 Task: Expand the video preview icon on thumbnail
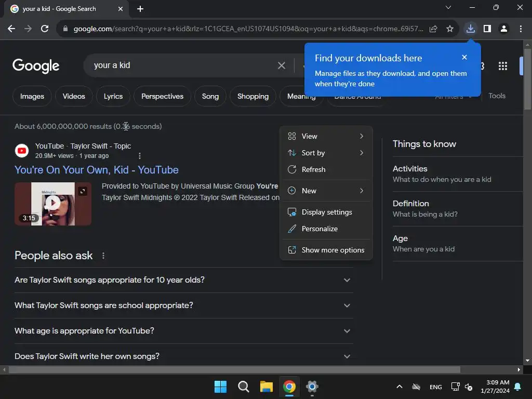click(x=83, y=191)
